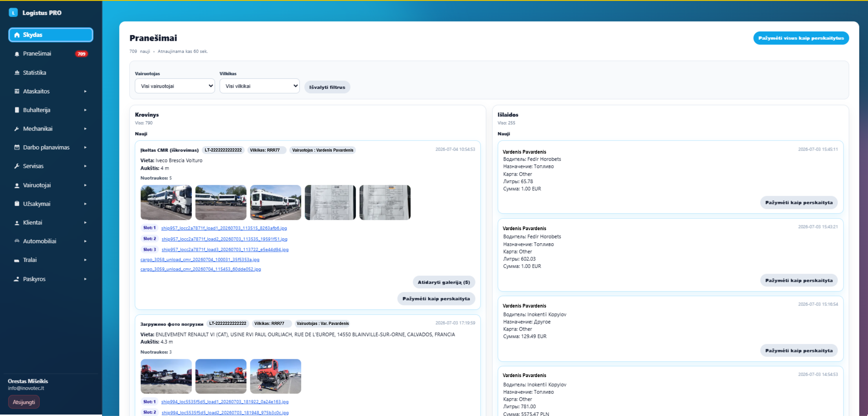Expand the Servisas submenu arrow
This screenshot has width=868, height=416.
[85, 166]
